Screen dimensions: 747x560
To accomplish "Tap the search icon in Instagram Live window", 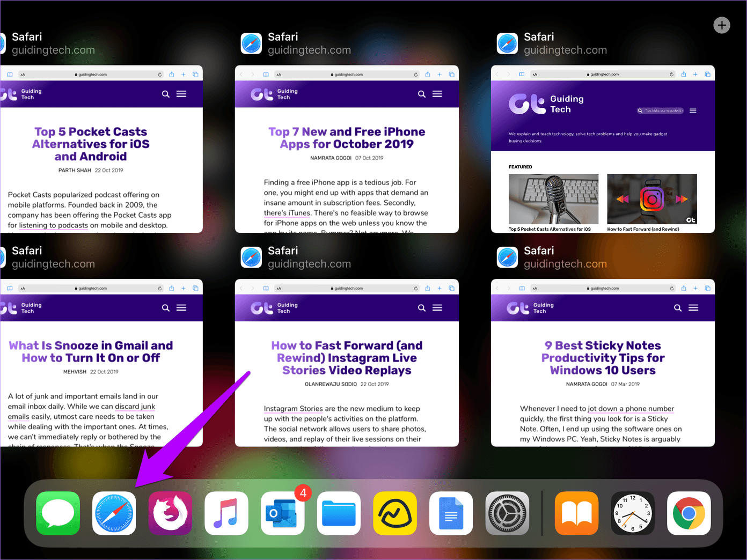I will pos(422,308).
